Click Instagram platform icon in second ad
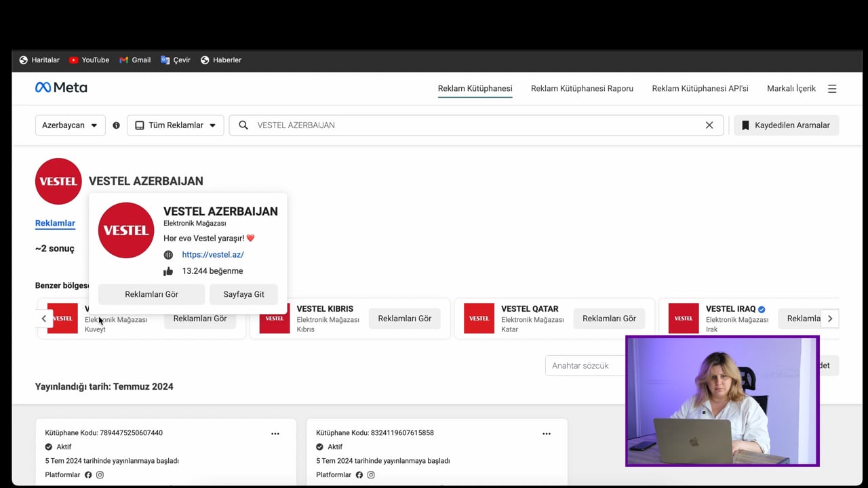This screenshot has width=868, height=488. pos(371,475)
